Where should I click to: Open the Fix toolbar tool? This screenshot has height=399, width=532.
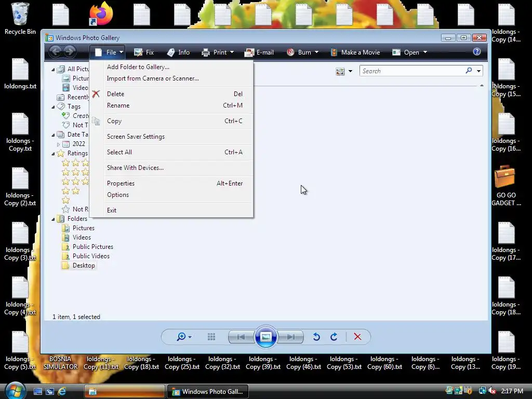(x=144, y=52)
